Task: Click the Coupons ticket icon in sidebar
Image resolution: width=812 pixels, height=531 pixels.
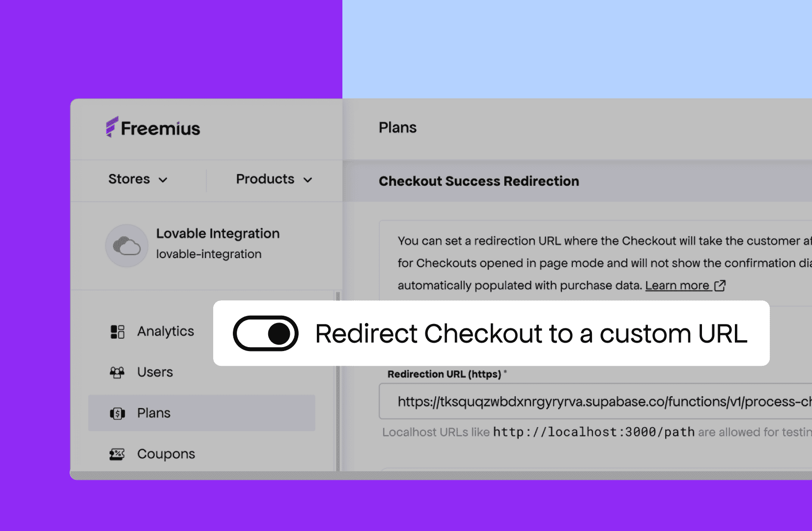Action: [117, 454]
